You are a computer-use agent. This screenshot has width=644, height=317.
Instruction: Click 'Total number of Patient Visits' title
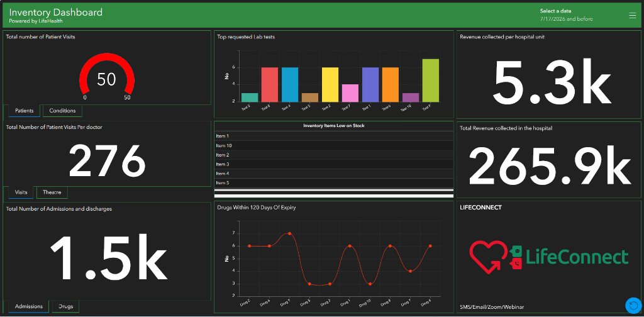(40, 36)
